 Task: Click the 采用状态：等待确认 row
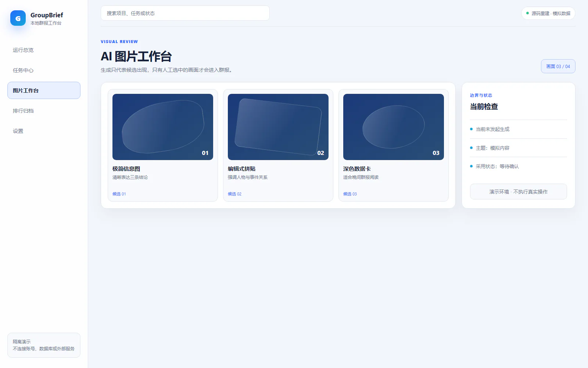tap(519, 166)
